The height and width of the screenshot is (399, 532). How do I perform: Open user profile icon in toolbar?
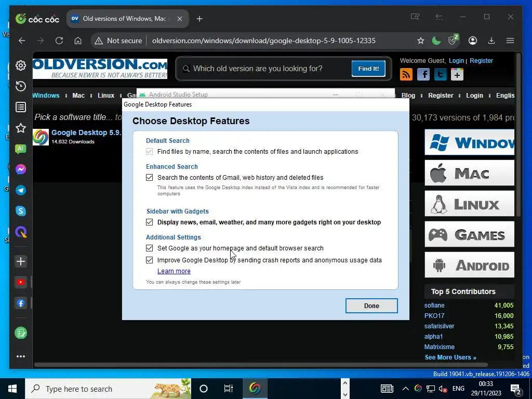473,41
